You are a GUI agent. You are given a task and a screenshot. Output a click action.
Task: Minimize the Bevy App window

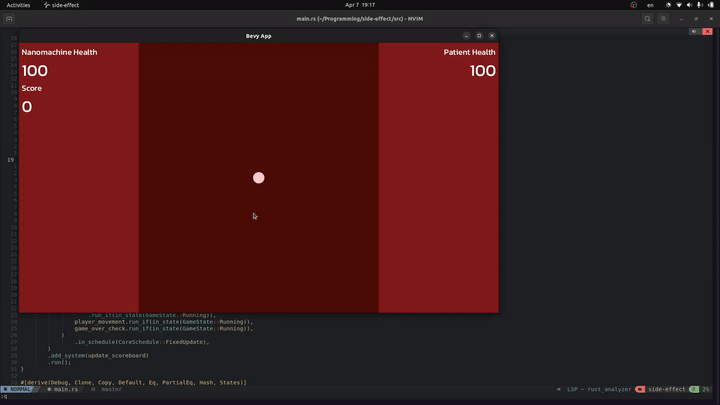(x=466, y=36)
